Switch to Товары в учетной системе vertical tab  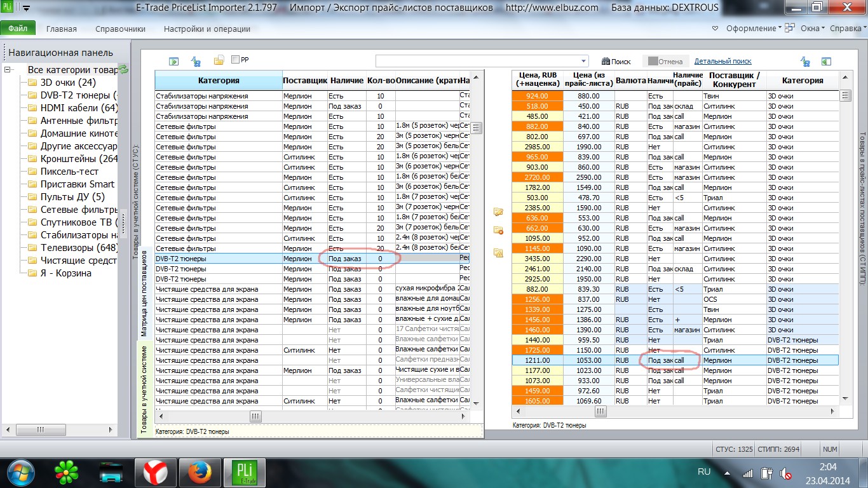(x=144, y=390)
